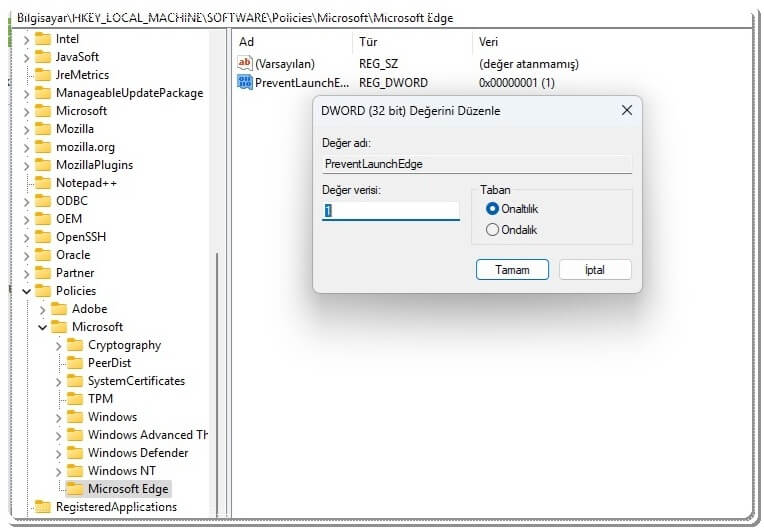Select the PreventLaunchE... value name
764x530 pixels.
click(302, 83)
